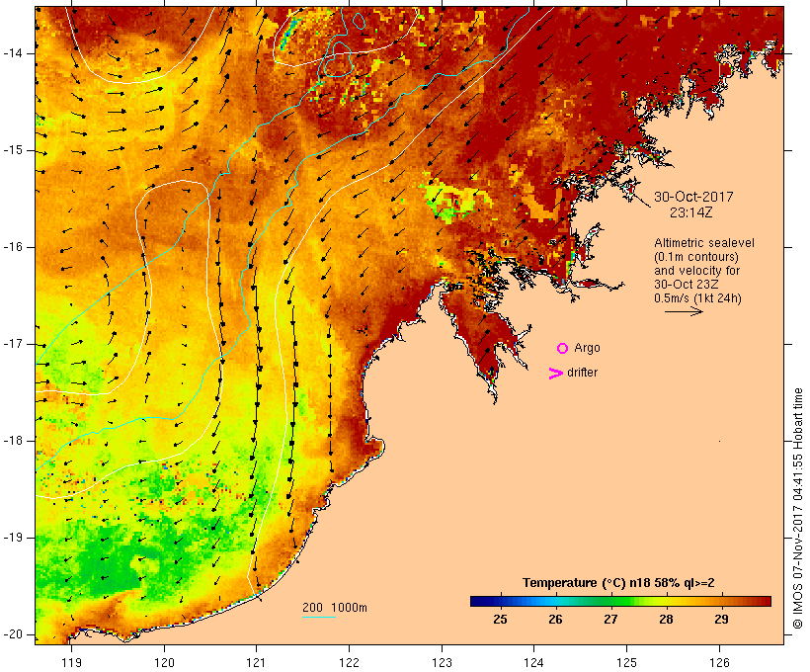Click the 'Altimetric sealevel' caption text

(704, 243)
